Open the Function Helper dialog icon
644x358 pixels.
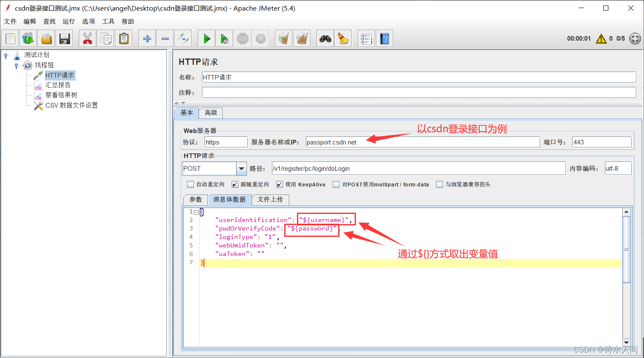tap(366, 39)
